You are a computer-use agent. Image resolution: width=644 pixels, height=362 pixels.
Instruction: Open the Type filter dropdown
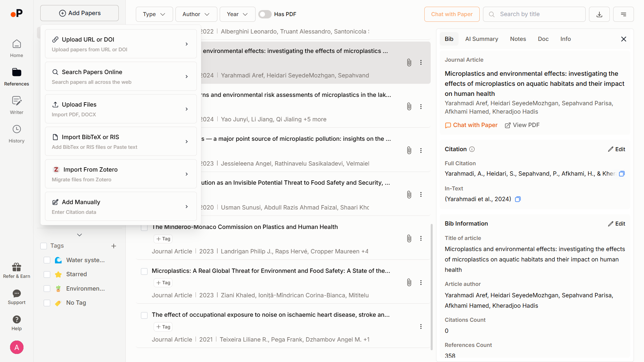click(154, 14)
